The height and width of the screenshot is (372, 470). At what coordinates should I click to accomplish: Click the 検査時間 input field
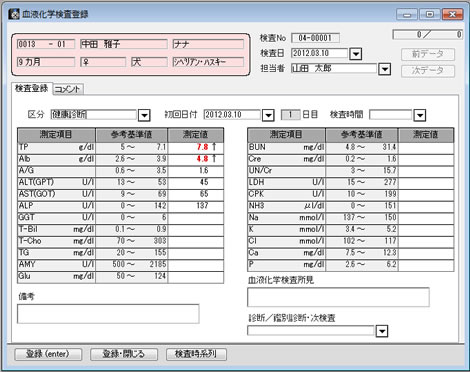[391, 115]
